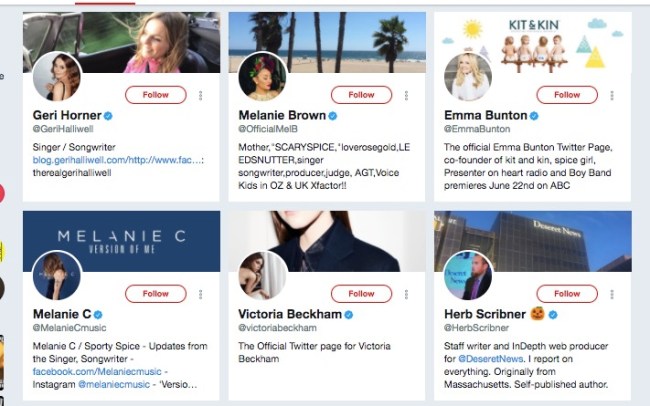Open Melanie C's more options menu
Image resolution: width=650 pixels, height=406 pixels.
point(200,294)
